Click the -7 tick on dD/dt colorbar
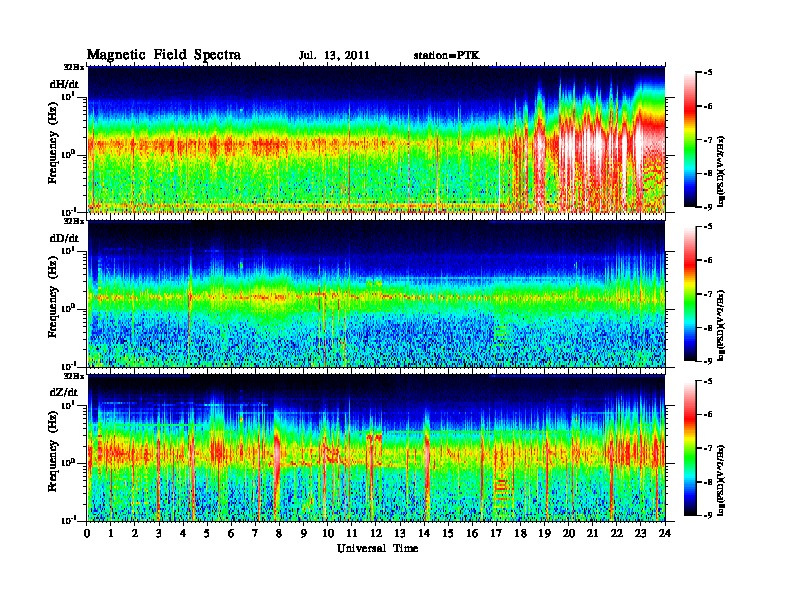792x612 pixels. (x=708, y=294)
